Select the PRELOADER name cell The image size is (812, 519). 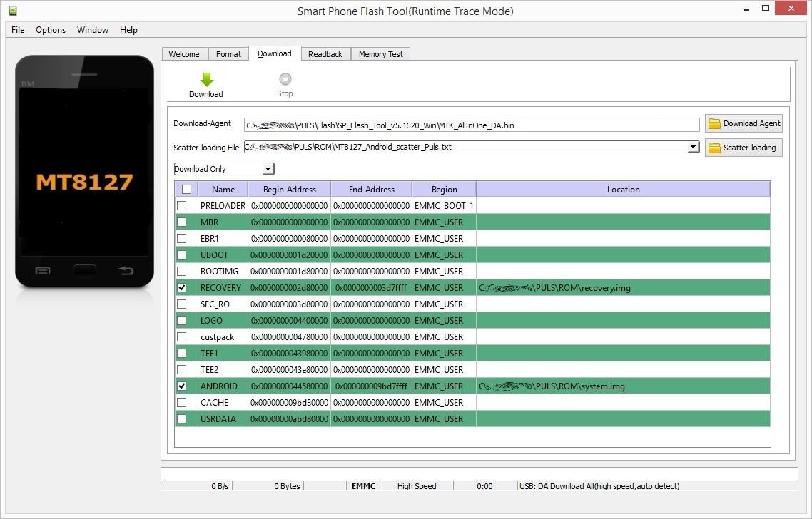223,206
